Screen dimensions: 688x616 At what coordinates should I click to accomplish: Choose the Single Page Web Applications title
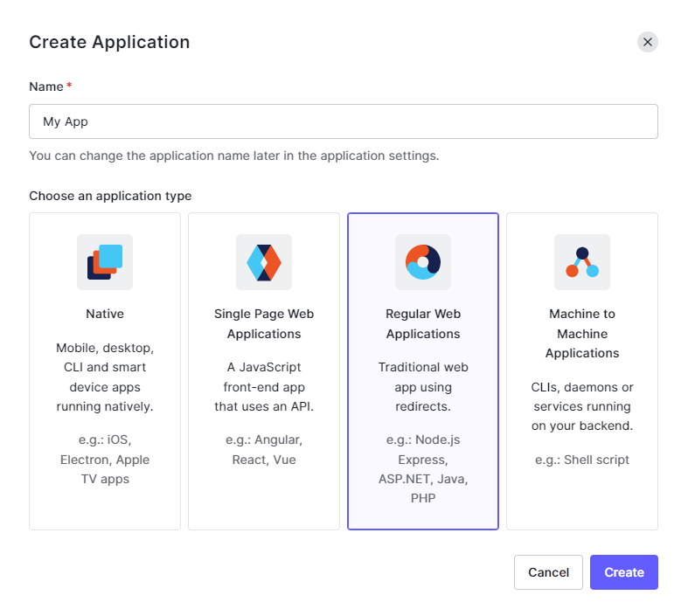tap(264, 323)
